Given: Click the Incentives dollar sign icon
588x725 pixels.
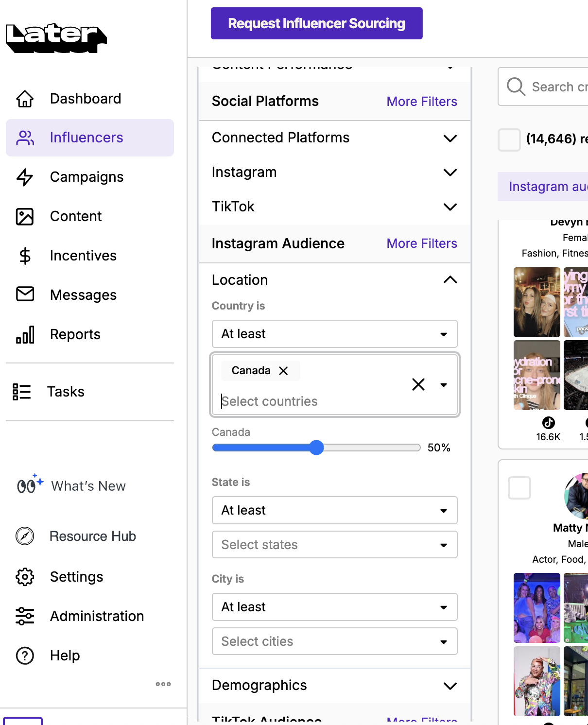Looking at the screenshot, I should 25,256.
